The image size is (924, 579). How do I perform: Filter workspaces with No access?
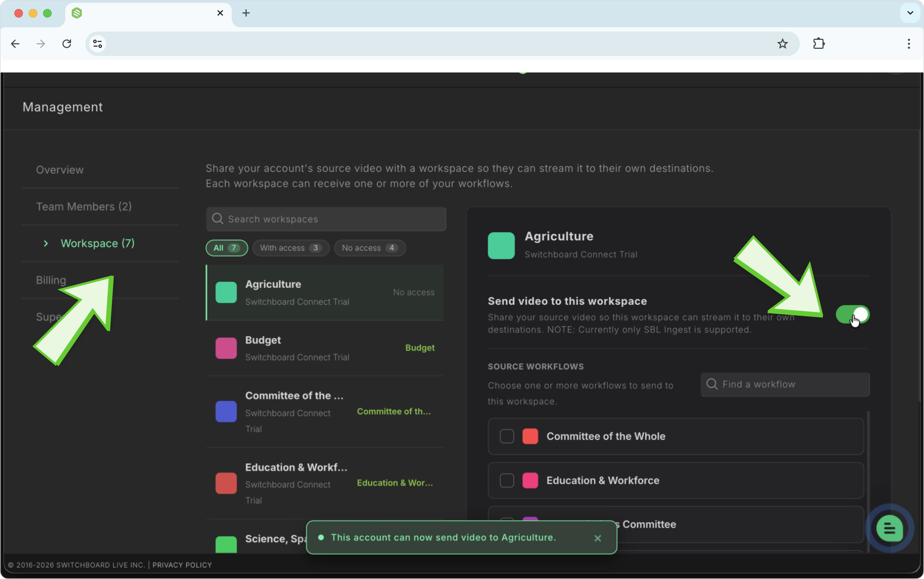pos(370,248)
